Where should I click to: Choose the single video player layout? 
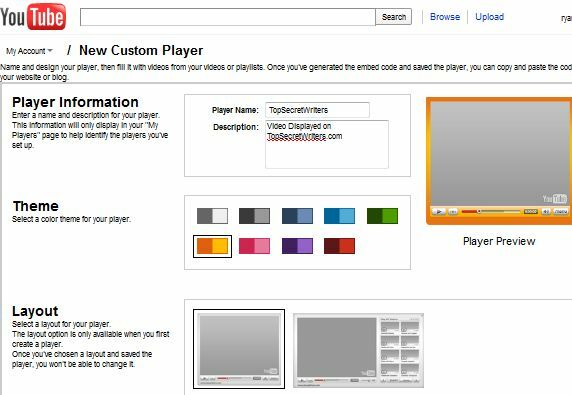pyautogui.click(x=239, y=349)
